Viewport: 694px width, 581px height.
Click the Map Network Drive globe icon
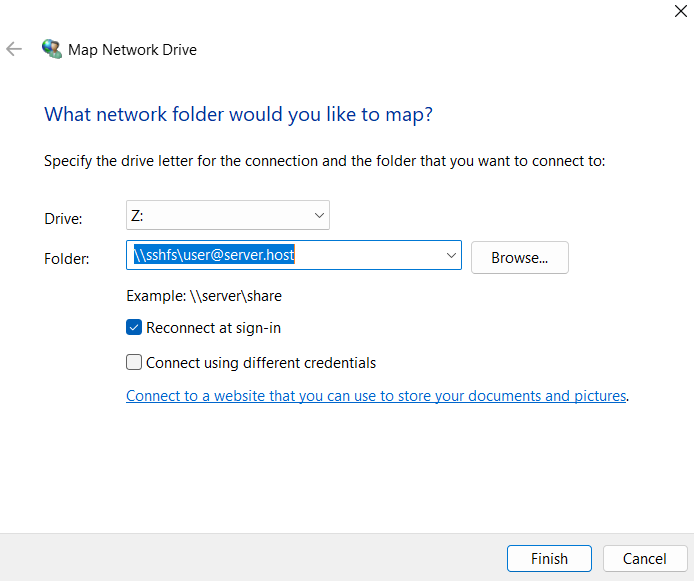click(52, 49)
